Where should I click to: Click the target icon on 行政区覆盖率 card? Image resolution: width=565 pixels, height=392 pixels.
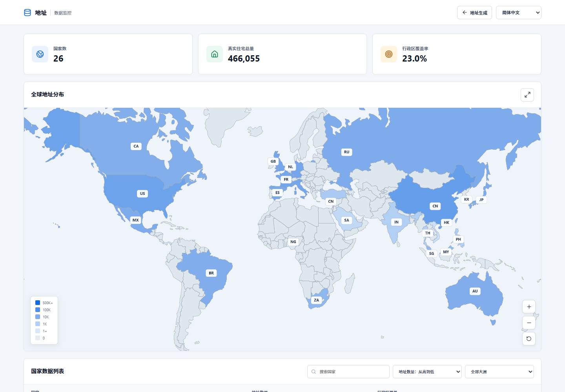(x=389, y=54)
